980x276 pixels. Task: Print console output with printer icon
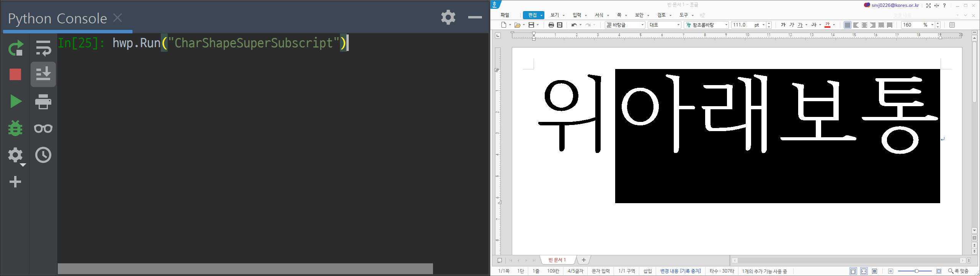(x=43, y=102)
